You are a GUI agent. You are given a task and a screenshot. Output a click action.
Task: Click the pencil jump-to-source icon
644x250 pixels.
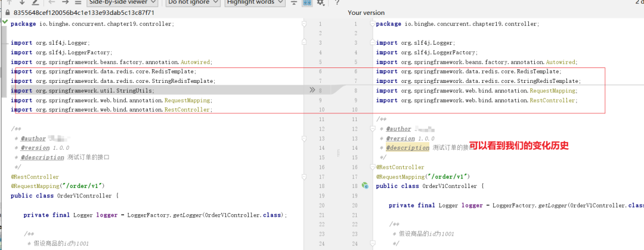click(36, 2)
